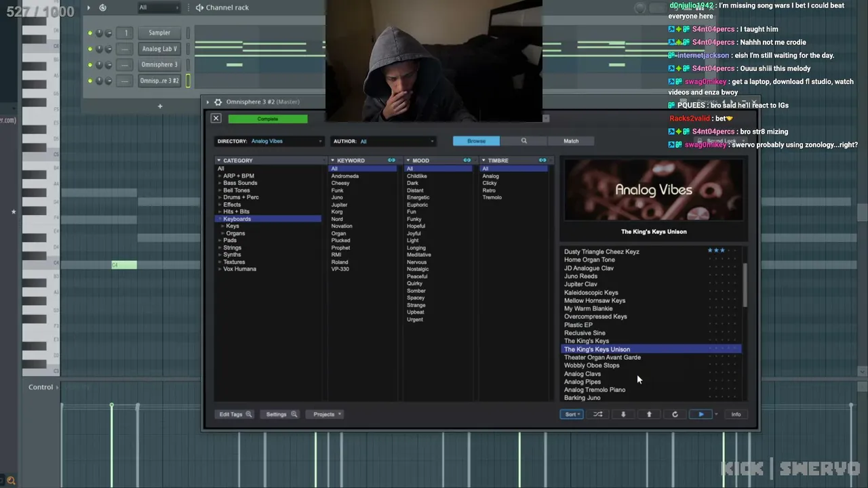This screenshot has height=488, width=868.
Task: Open Omnisphere 3 #2 plugin gear options
Action: click(x=218, y=102)
